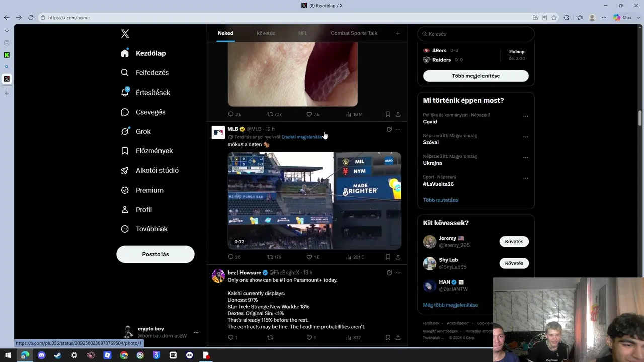Click the Posztolás post button
Image resolution: width=644 pixels, height=362 pixels.
click(x=155, y=254)
